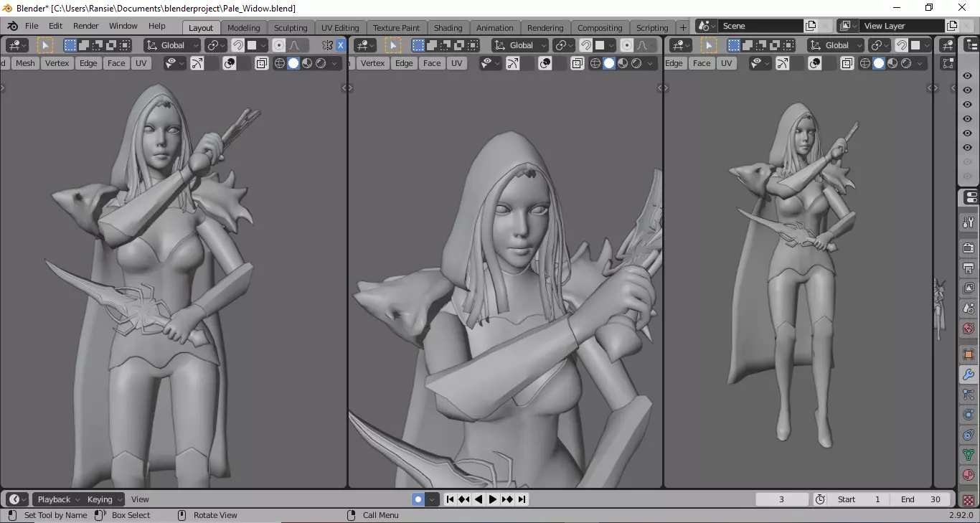Open the Physics properties tab

(969, 415)
